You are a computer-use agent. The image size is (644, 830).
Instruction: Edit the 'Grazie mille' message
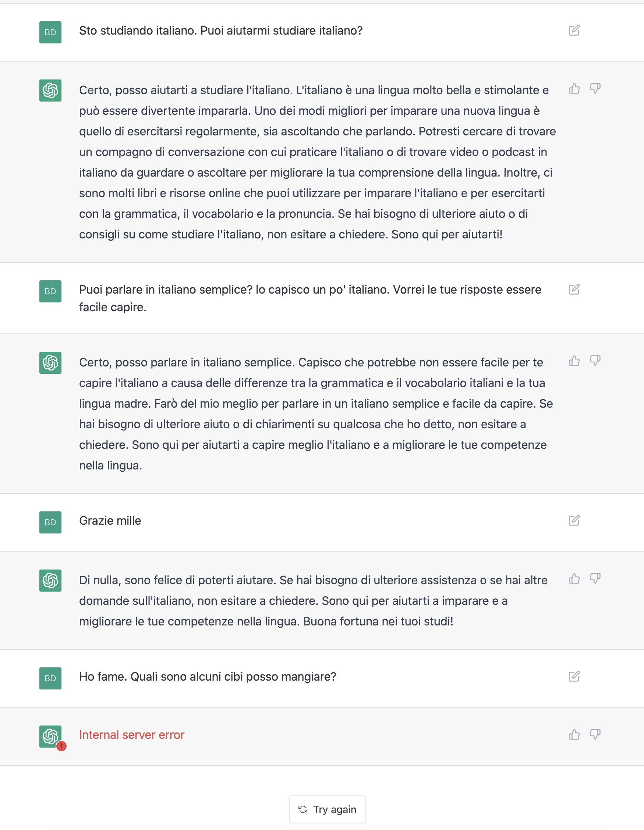tap(574, 520)
